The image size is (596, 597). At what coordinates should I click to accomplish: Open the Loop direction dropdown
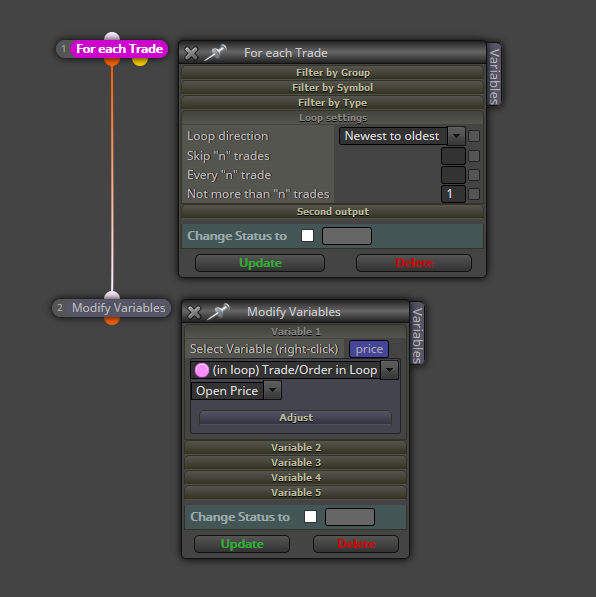click(x=402, y=136)
